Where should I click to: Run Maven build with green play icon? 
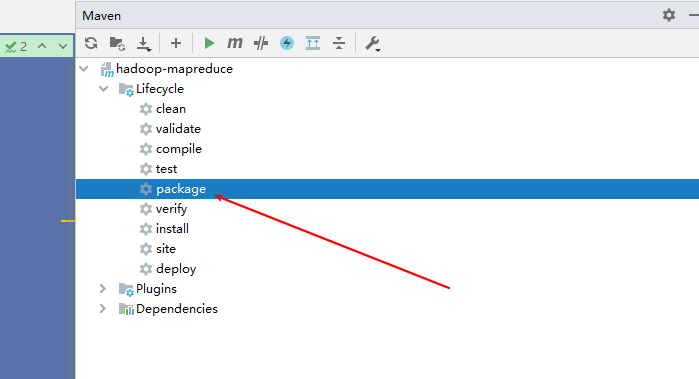point(209,43)
